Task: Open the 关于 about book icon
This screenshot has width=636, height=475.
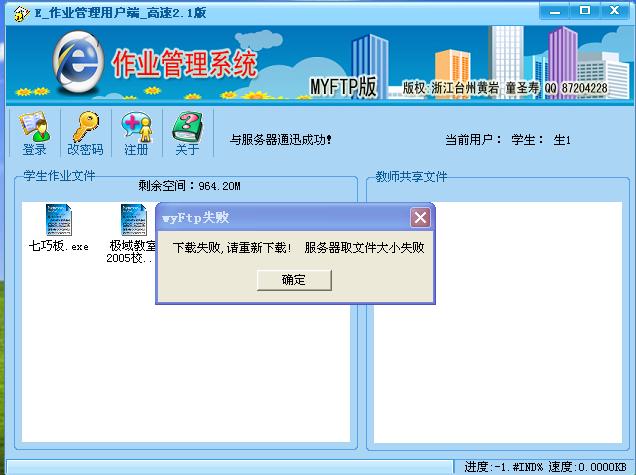Action: click(187, 133)
